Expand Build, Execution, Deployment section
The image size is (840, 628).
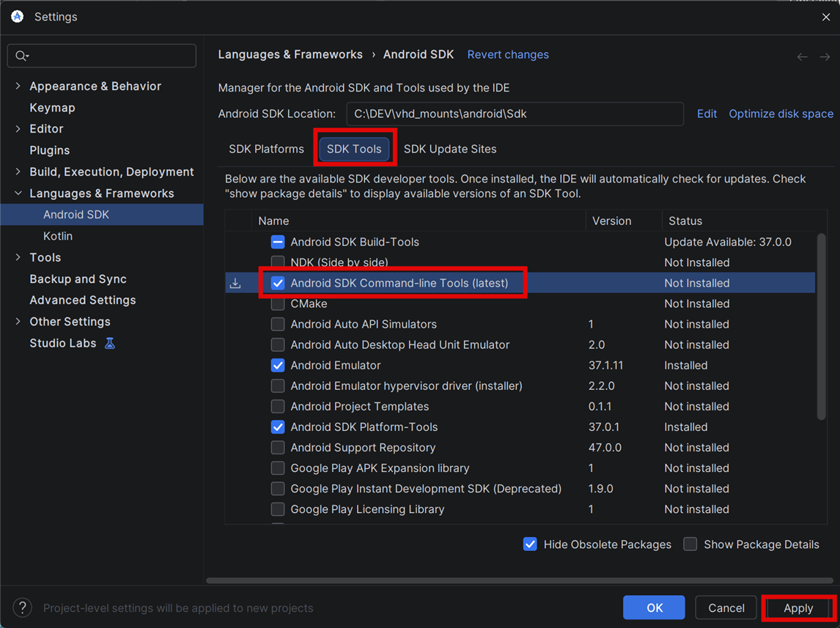(x=18, y=172)
